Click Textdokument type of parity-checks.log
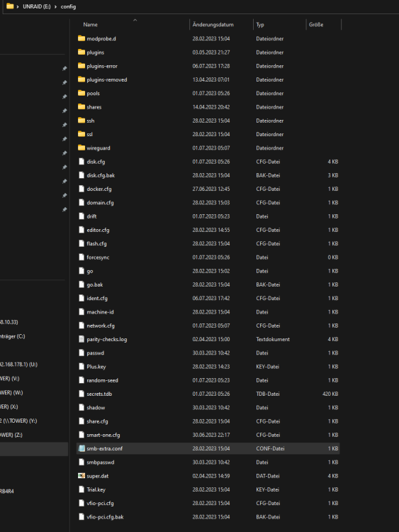 (x=273, y=339)
